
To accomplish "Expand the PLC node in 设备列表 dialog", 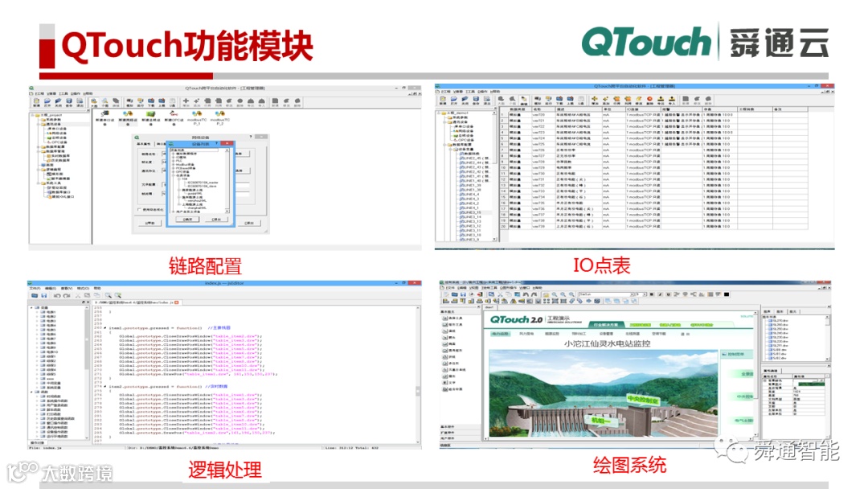I will click(174, 161).
